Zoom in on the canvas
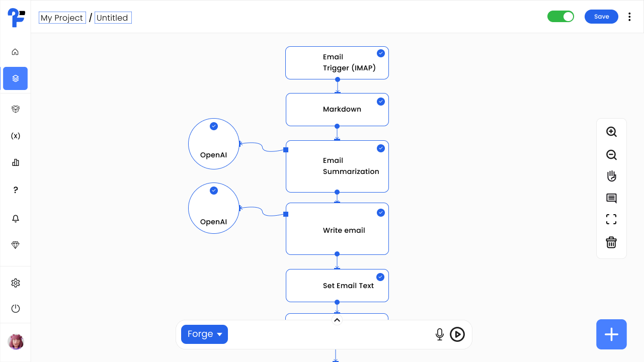This screenshot has width=644, height=362. [611, 132]
